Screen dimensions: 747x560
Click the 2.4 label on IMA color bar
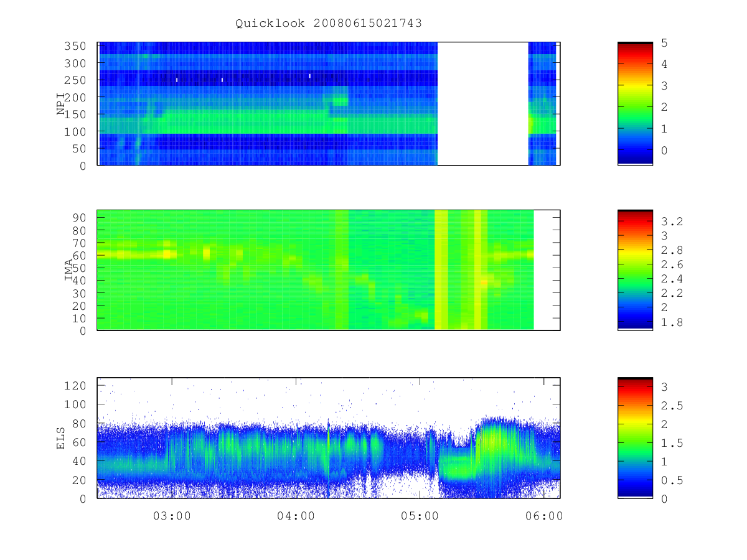tap(672, 279)
